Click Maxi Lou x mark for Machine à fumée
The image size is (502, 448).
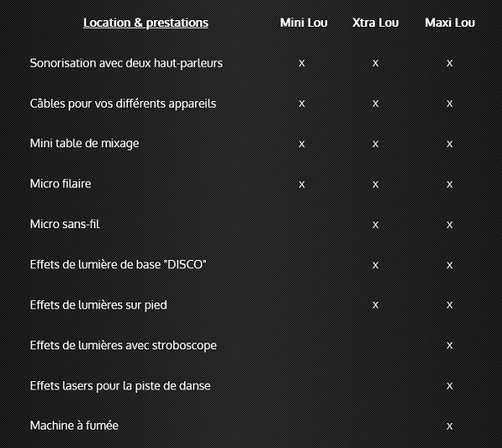tap(449, 425)
